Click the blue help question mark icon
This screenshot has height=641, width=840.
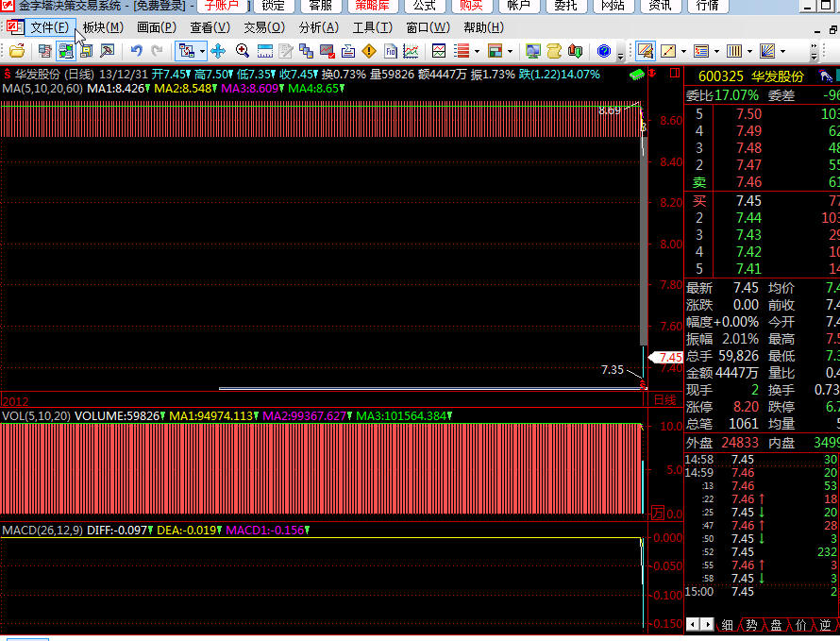(x=604, y=51)
